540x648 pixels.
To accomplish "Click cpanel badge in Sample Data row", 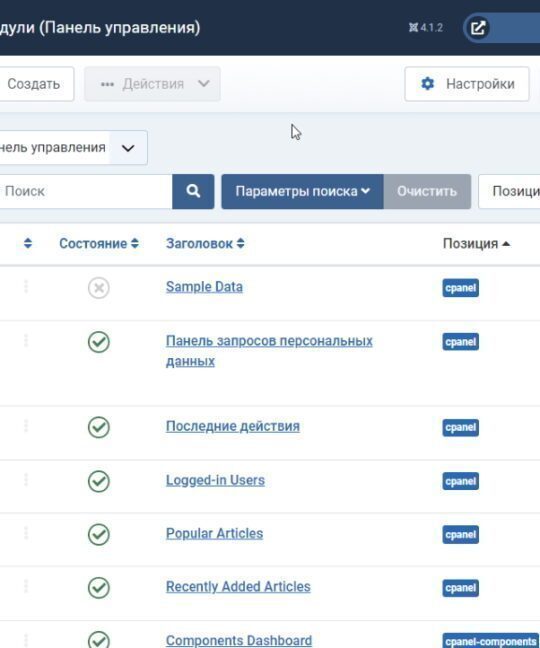I will [461, 288].
